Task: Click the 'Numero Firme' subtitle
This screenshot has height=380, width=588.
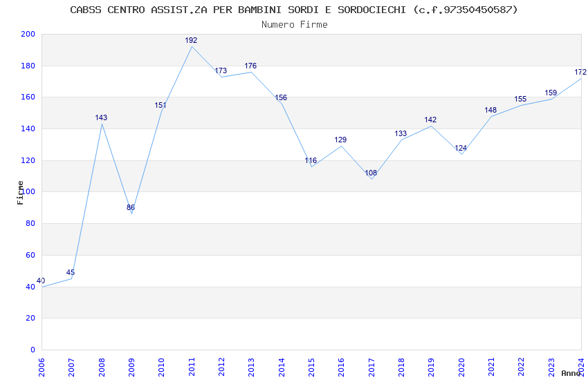Action: click(295, 25)
